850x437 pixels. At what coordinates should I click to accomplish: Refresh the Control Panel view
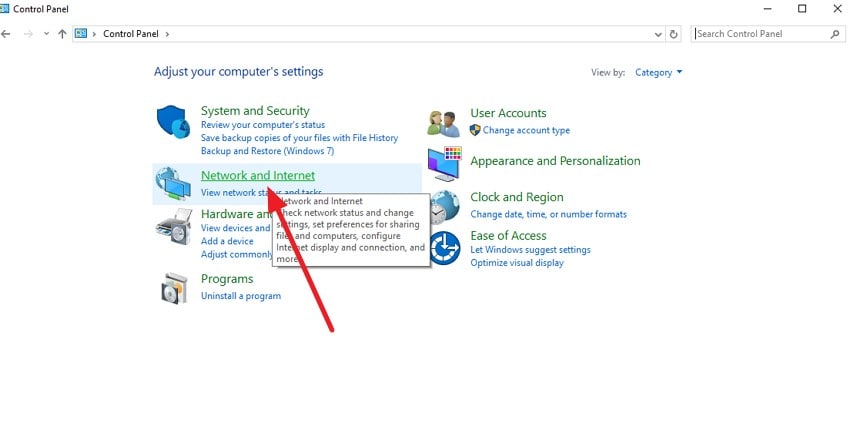tap(673, 34)
